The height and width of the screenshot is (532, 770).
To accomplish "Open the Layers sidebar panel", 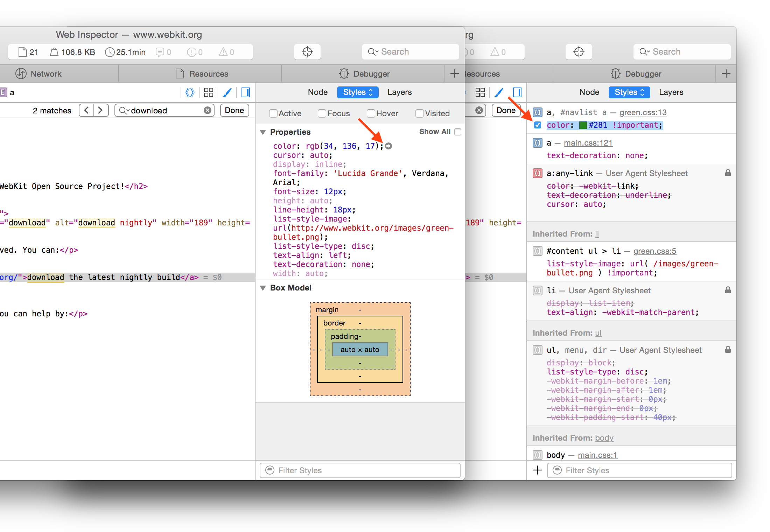I will [399, 92].
